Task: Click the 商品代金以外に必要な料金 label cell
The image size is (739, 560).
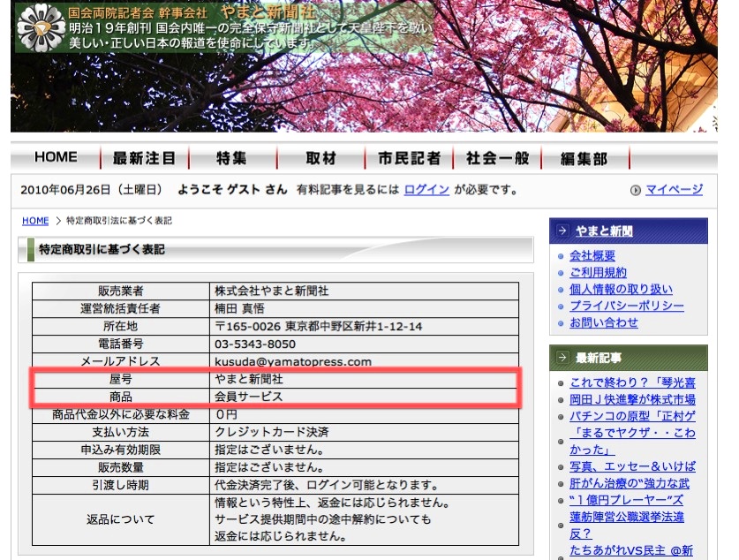Action: tap(121, 415)
